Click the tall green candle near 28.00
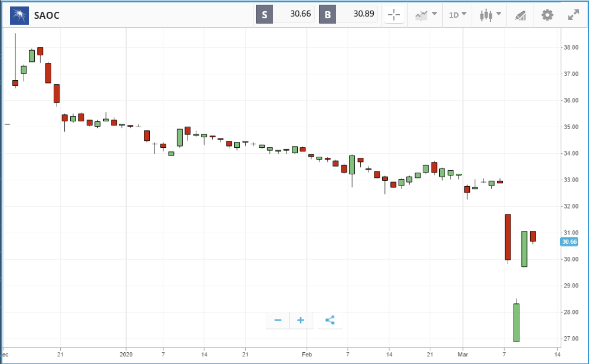This screenshot has height=364, width=589. pos(516,323)
